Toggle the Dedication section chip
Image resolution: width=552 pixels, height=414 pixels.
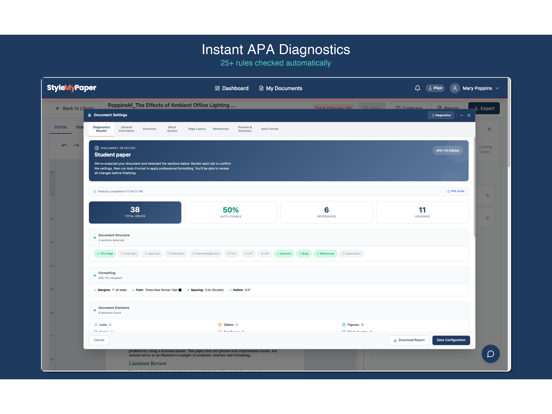176,253
